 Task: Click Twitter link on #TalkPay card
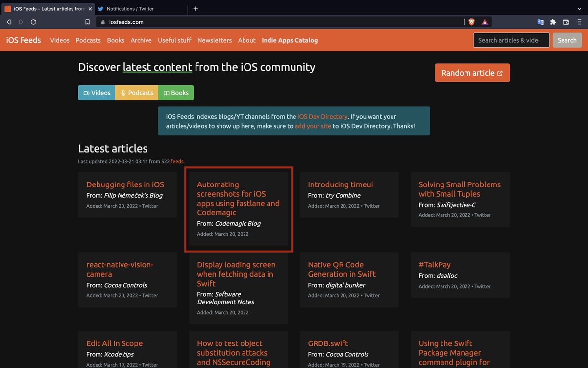483,287
